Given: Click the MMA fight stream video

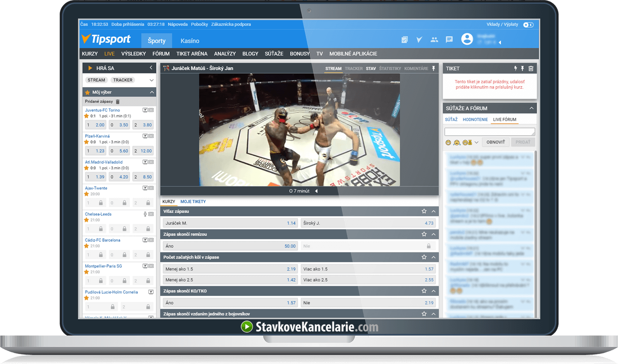Looking at the screenshot, I should point(300,130).
